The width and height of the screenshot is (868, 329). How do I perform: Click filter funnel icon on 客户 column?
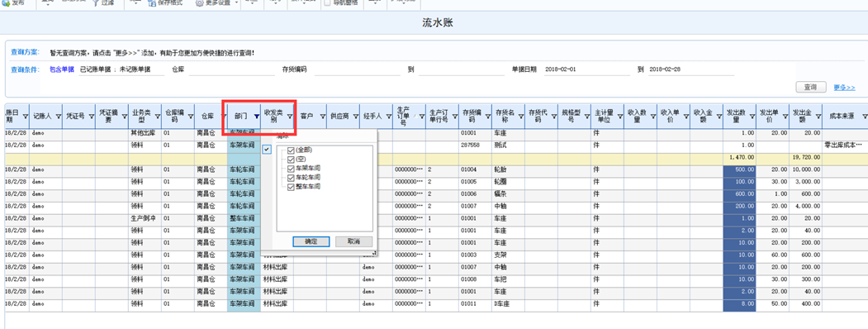pos(322,117)
